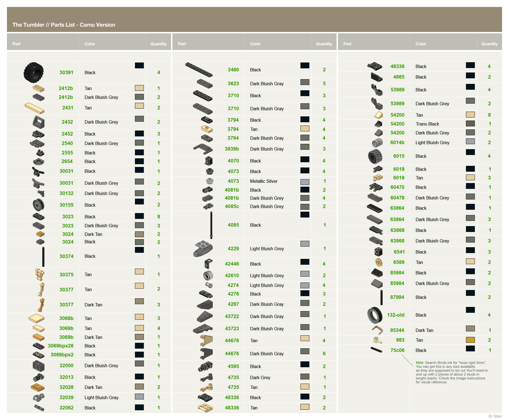
Task: Select part number "4085c"
Action: [232, 206]
